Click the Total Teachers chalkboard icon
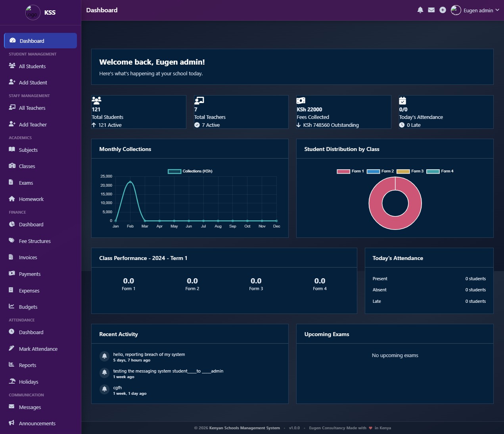504x434 pixels. (199, 100)
